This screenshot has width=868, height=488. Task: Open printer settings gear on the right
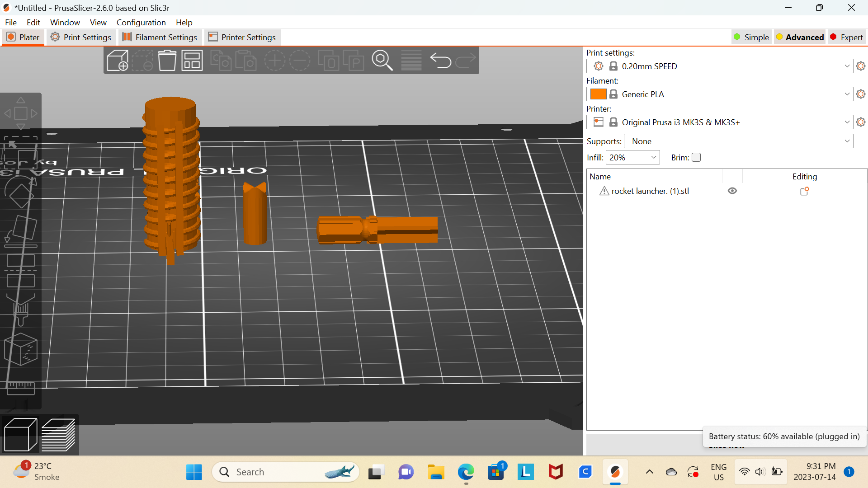[861, 122]
